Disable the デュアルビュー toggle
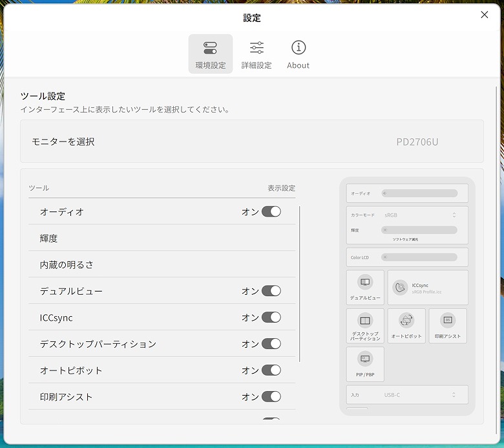The height and width of the screenshot is (448, 504). pos(271,291)
